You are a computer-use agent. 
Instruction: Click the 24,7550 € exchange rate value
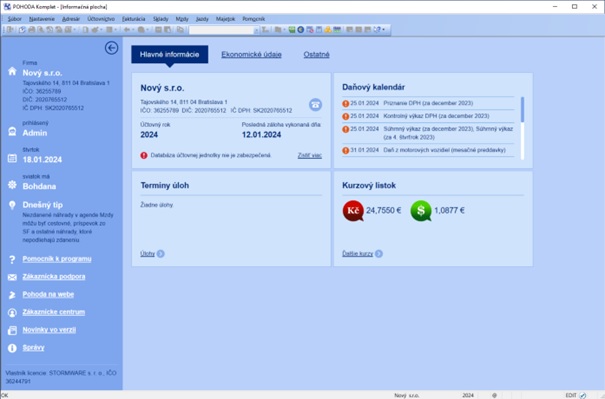coord(384,211)
